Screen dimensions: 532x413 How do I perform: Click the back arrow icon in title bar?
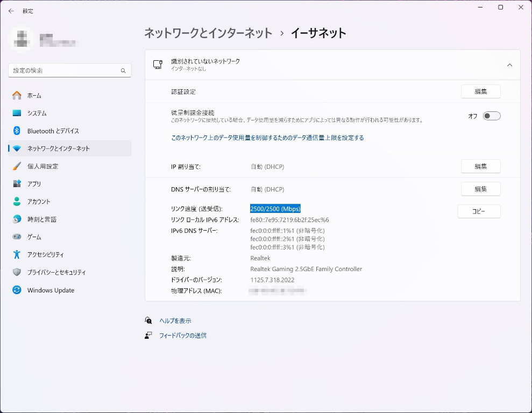point(11,11)
